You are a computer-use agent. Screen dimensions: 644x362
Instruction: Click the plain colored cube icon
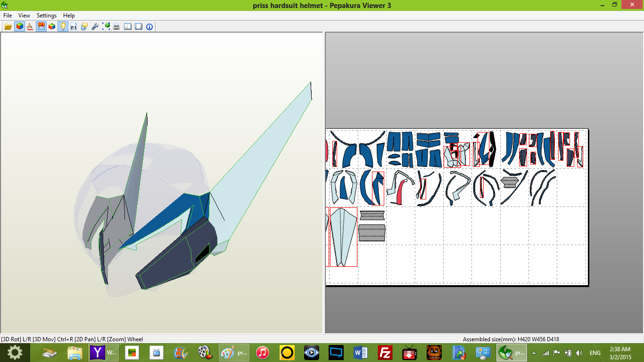click(x=52, y=26)
